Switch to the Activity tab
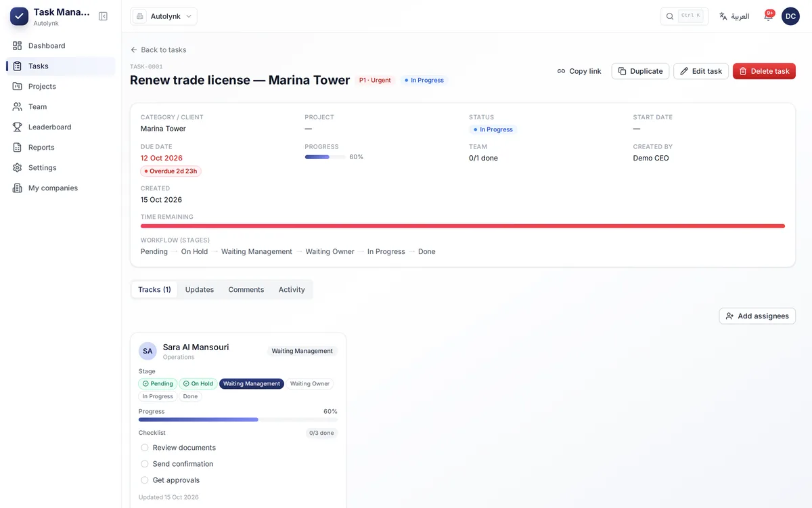Viewport: 812px width, 508px height. point(292,290)
